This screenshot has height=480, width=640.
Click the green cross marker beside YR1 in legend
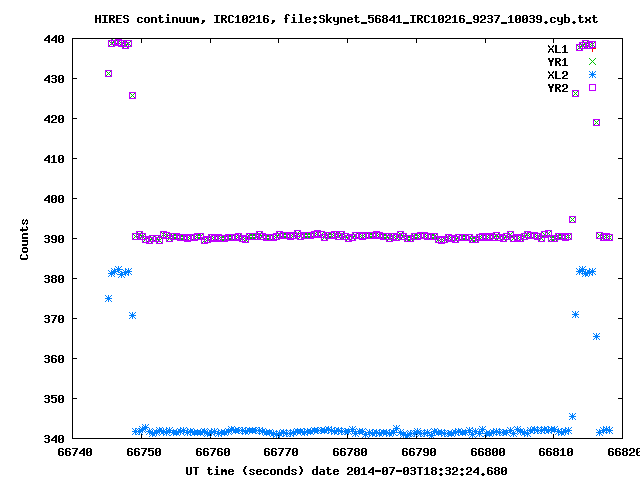(592, 62)
